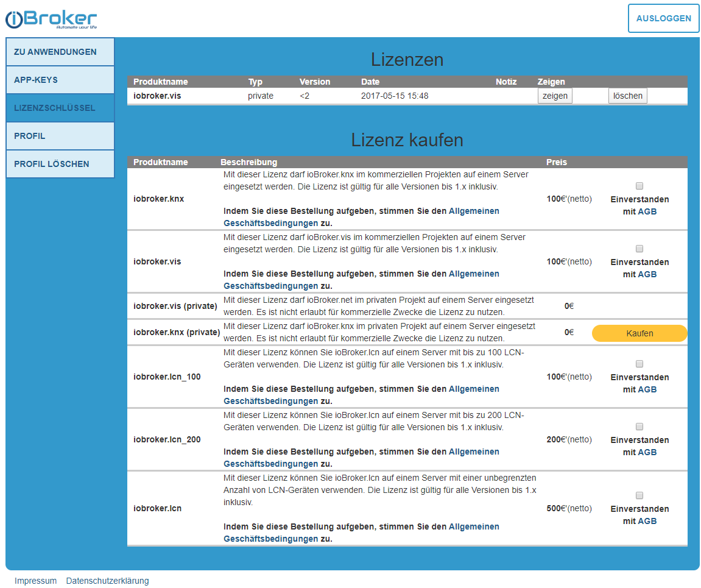Open Allgemeinen Geschäftsbedingungen link under iobroker.vis description
This screenshot has width=701, height=588.
(474, 274)
